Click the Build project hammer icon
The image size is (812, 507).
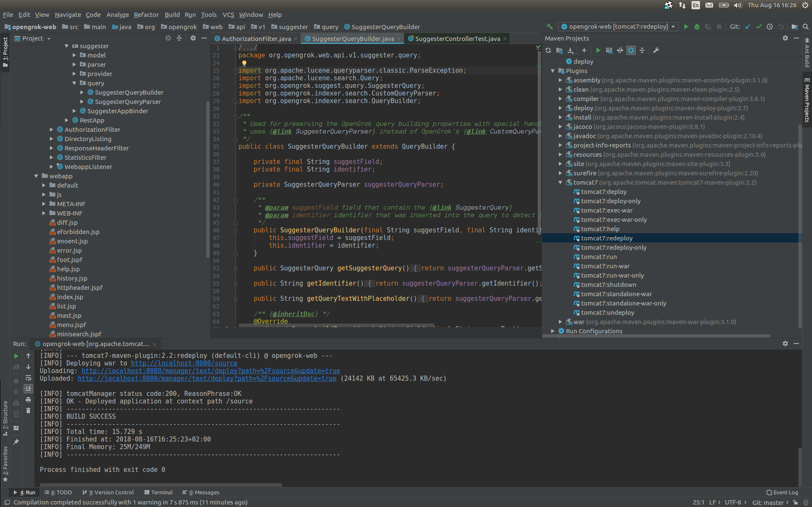point(550,27)
